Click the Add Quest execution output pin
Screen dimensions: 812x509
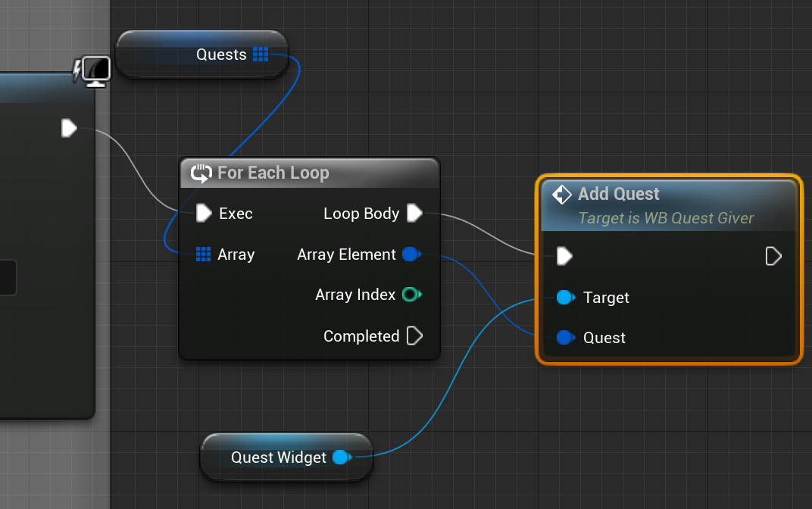click(773, 256)
